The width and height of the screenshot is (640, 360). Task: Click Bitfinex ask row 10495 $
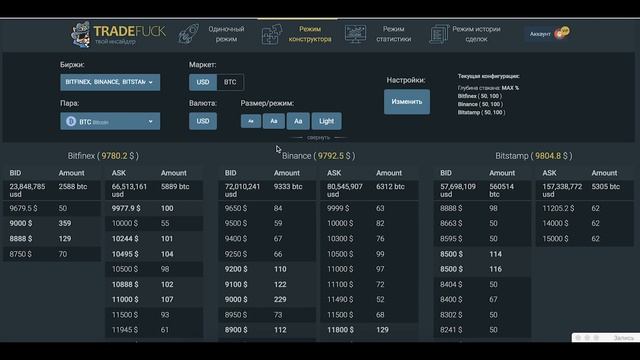[x=154, y=254]
